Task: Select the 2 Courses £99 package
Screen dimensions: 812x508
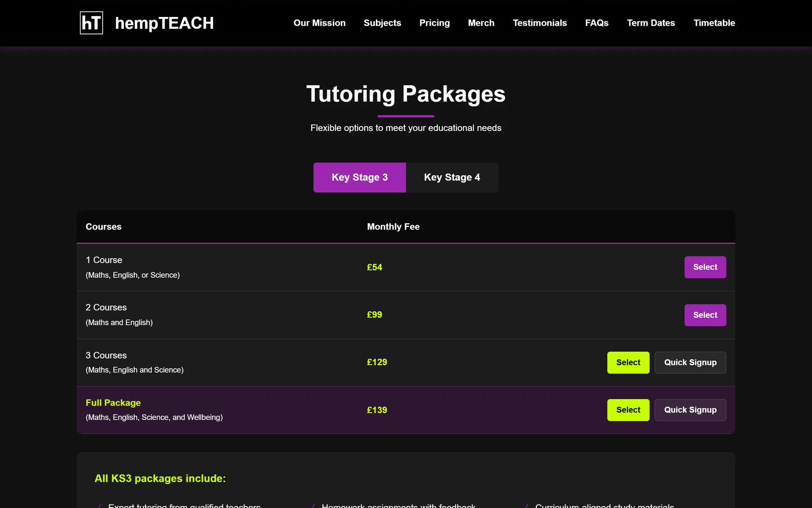Action: pyautogui.click(x=705, y=315)
